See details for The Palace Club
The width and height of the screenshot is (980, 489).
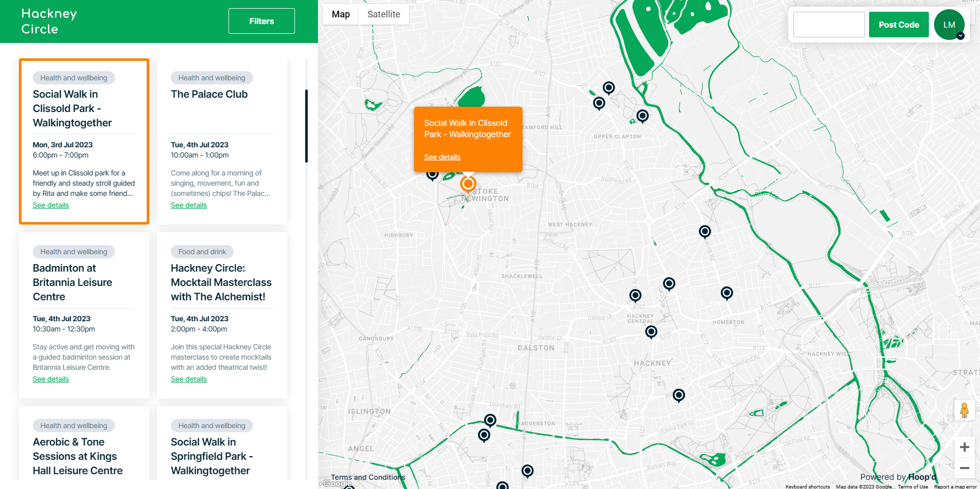click(x=189, y=205)
